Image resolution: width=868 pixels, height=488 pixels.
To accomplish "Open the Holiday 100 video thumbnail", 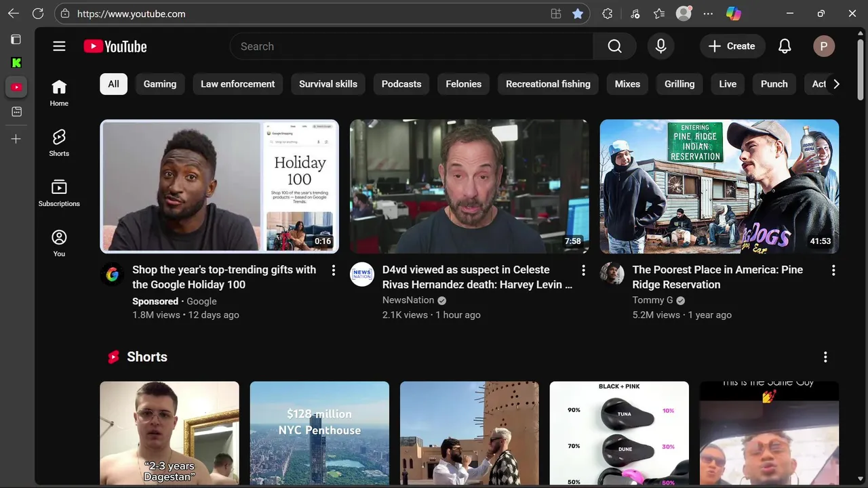I will (x=220, y=186).
